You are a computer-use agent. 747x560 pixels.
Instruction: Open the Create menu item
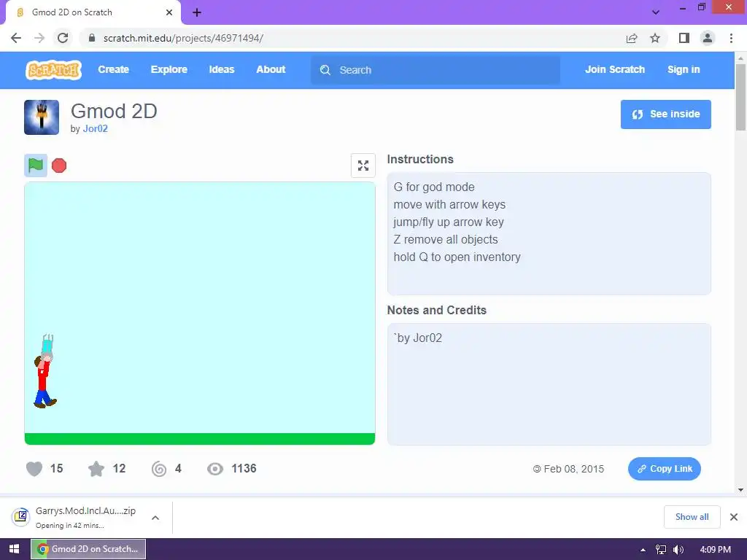click(113, 69)
